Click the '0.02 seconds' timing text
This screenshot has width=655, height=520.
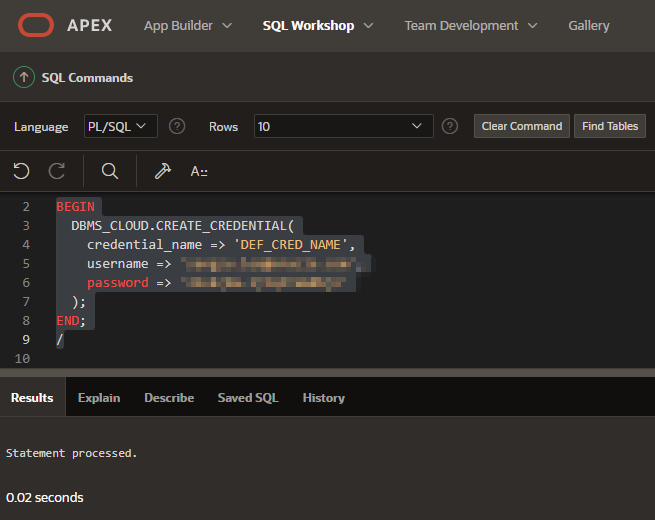pos(45,497)
